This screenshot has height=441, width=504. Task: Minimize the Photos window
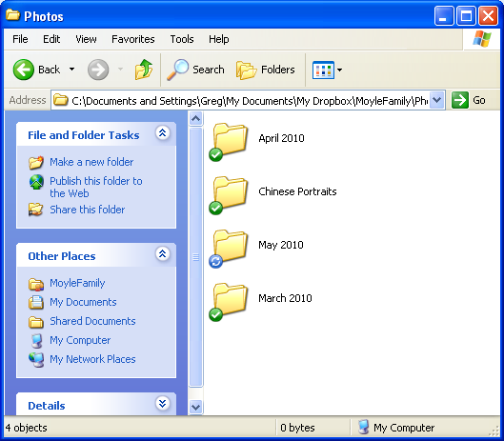point(444,16)
